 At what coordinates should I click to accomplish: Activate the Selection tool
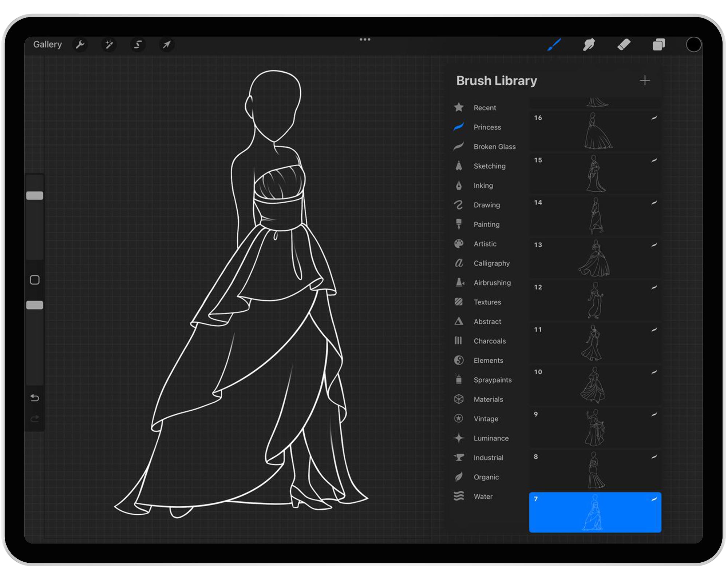coord(138,44)
